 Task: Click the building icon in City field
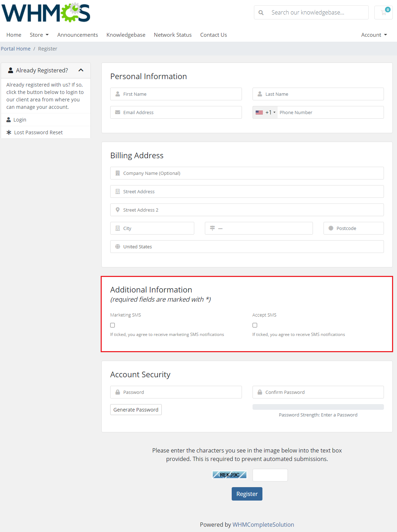click(x=118, y=228)
